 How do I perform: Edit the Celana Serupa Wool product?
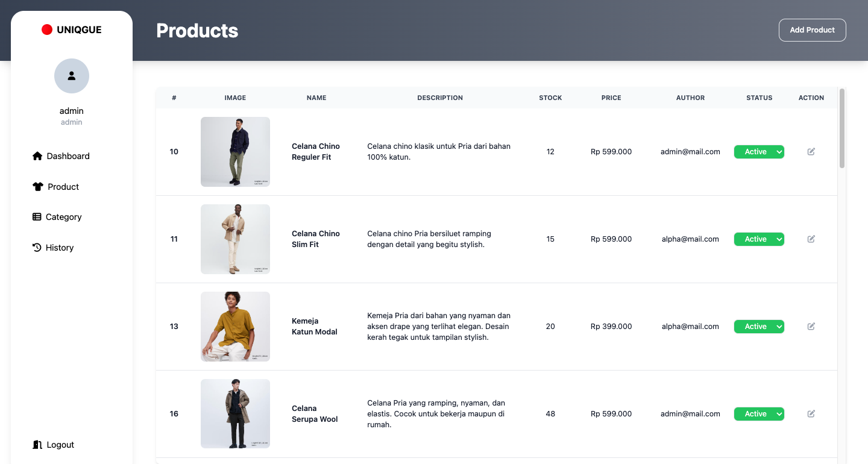click(811, 414)
